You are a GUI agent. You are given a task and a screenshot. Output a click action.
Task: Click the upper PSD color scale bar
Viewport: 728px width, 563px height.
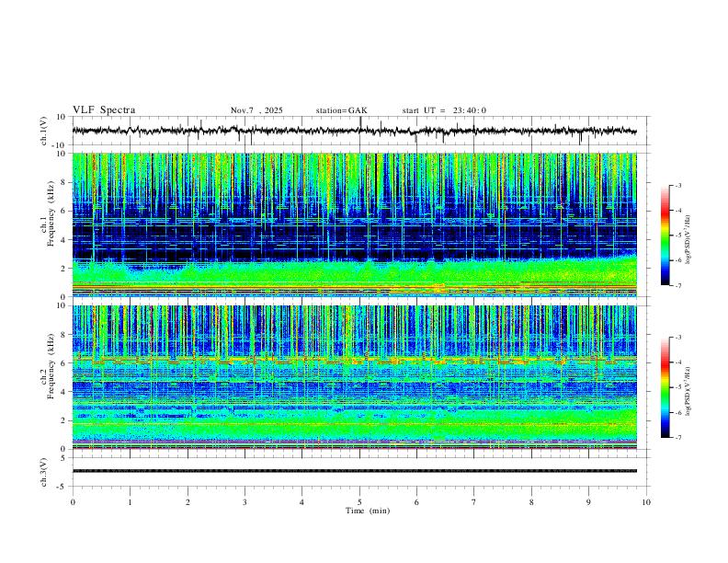click(x=665, y=236)
